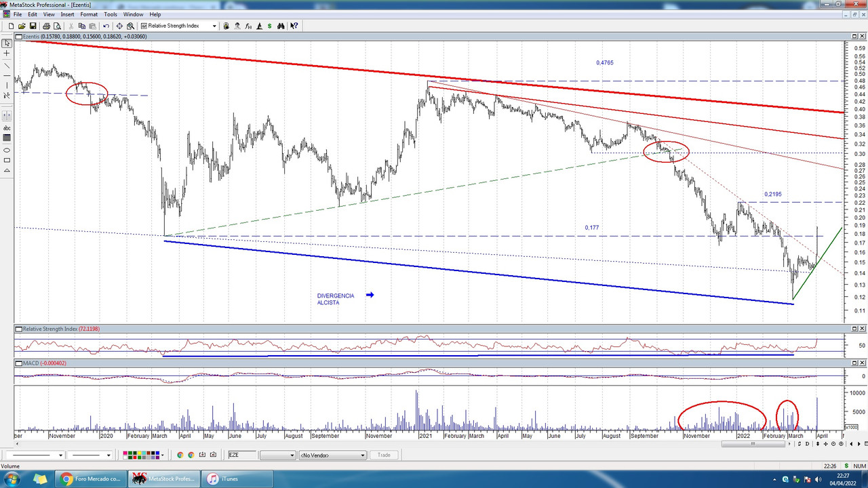Screen dimensions: 868x488
Task: Open the Indicator Builder fx icon
Action: tap(248, 26)
